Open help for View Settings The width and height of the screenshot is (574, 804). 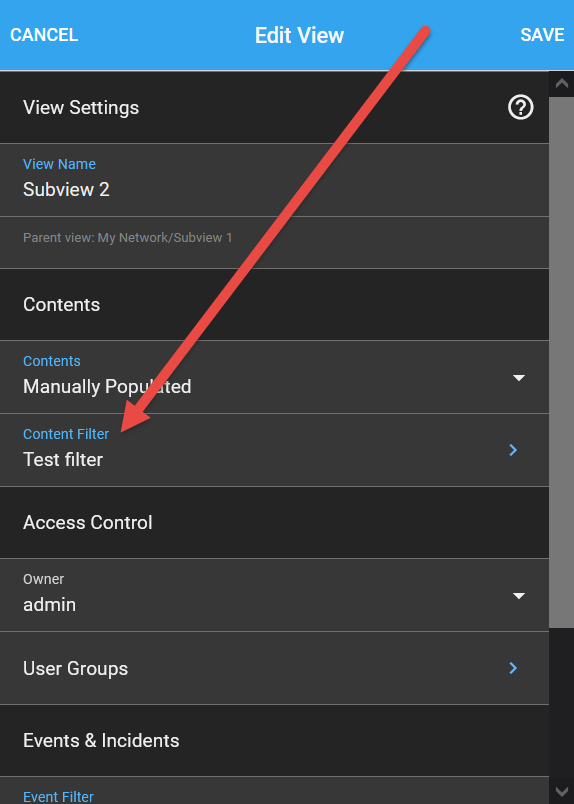tap(521, 108)
